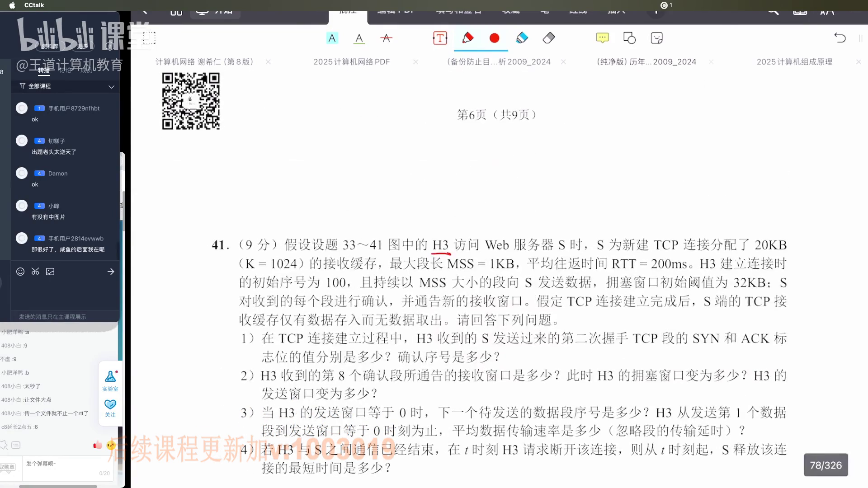
Task: Expand the 全部课程 filter dropdown
Action: 111,86
